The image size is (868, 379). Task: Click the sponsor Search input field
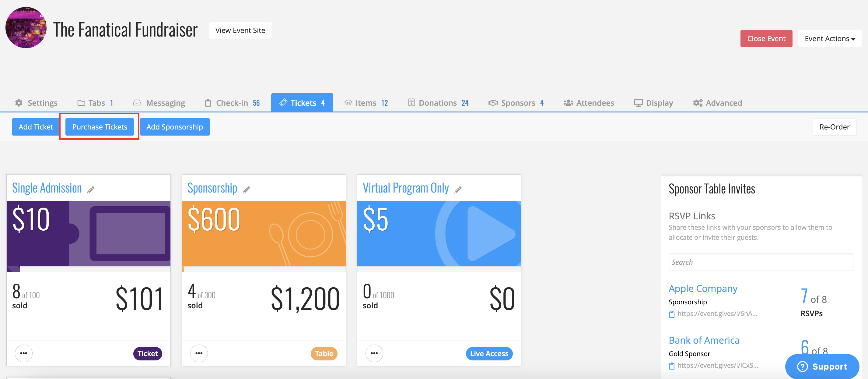(761, 262)
